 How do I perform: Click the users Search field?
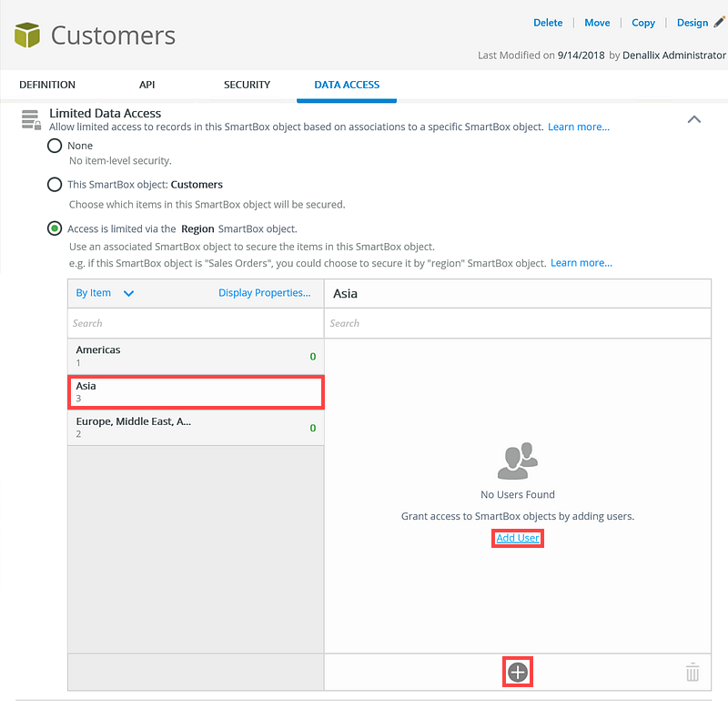click(517, 323)
